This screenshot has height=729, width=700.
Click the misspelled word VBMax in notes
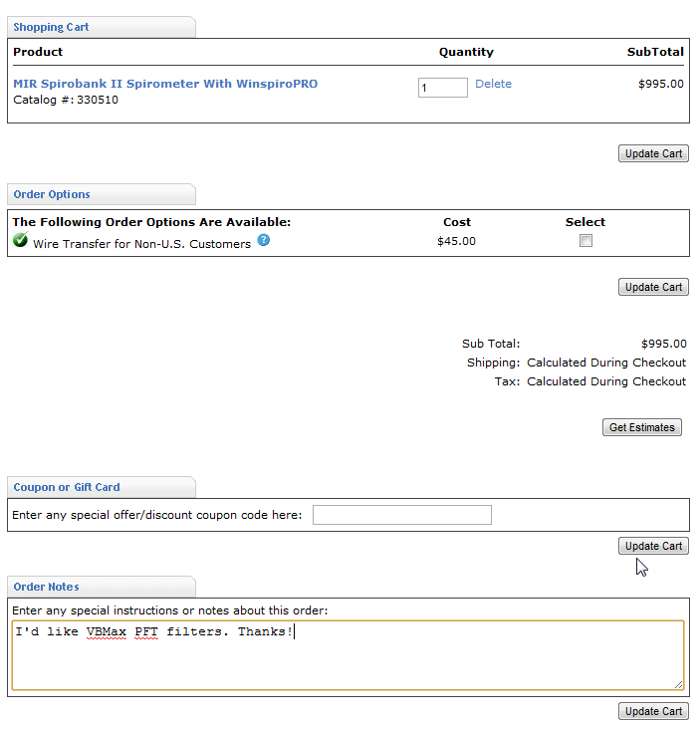click(107, 632)
